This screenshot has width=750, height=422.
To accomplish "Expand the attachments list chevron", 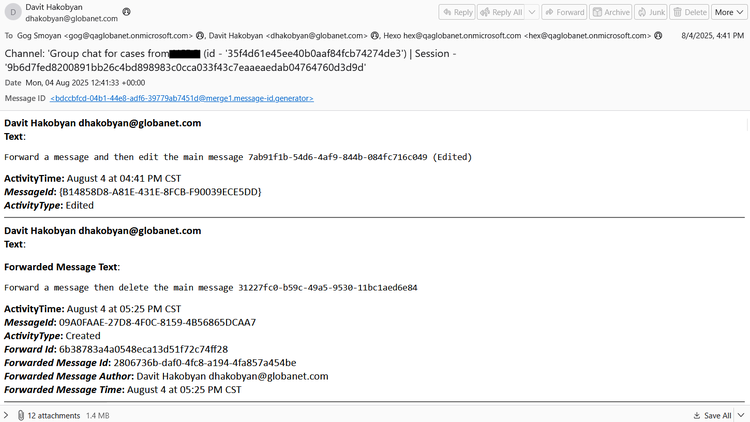I will (x=7, y=415).
